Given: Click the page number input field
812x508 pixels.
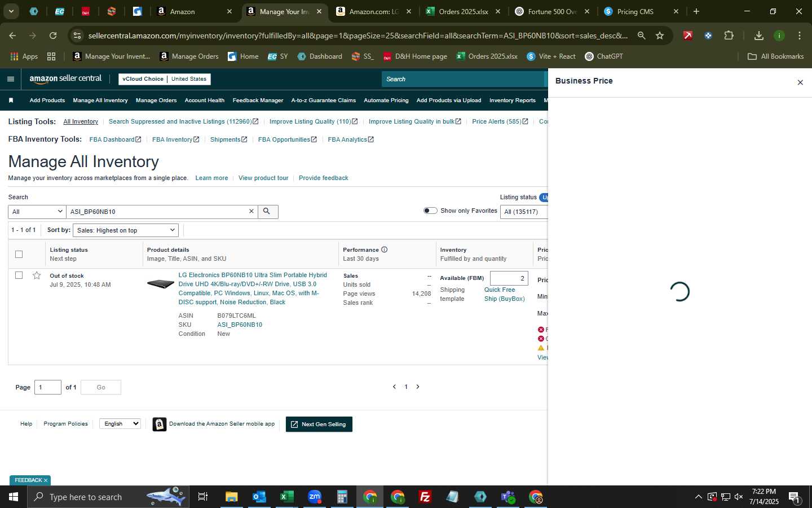Looking at the screenshot, I should pos(48,387).
